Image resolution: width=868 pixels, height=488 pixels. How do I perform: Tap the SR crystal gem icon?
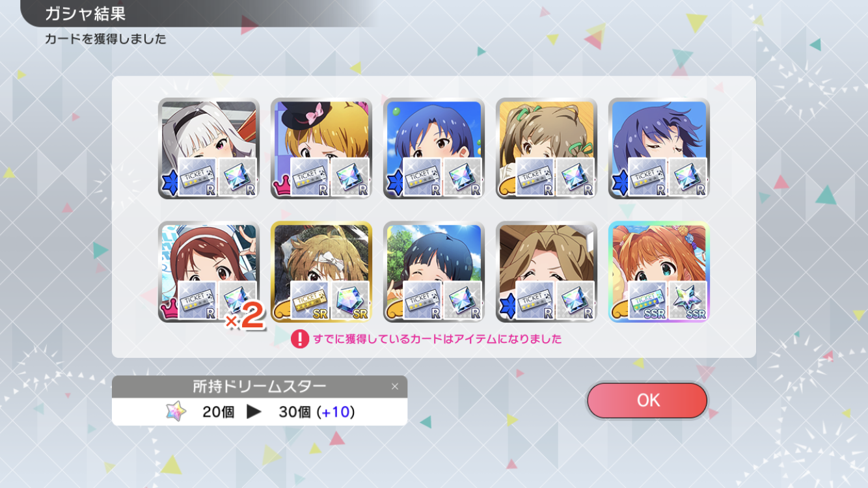coord(351,301)
